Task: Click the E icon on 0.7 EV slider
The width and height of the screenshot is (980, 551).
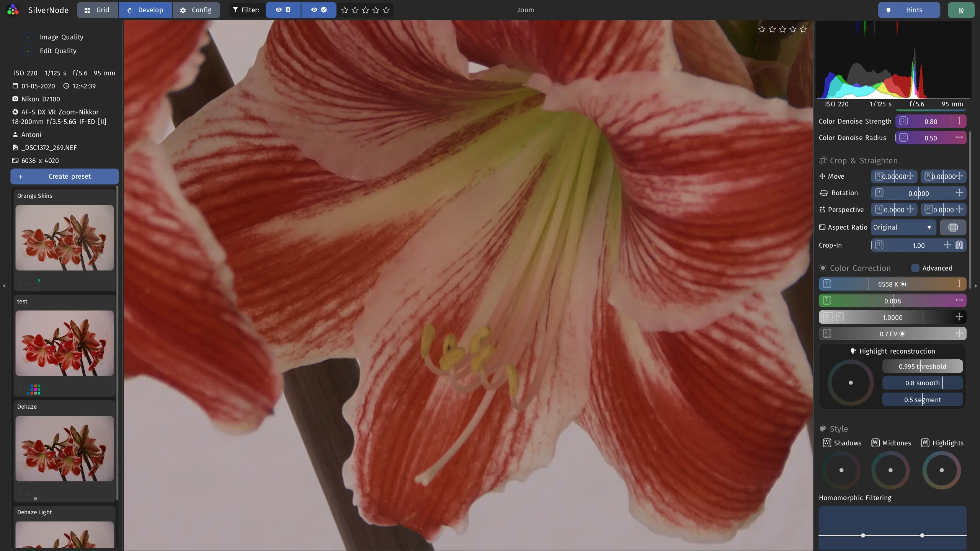Action: click(827, 333)
